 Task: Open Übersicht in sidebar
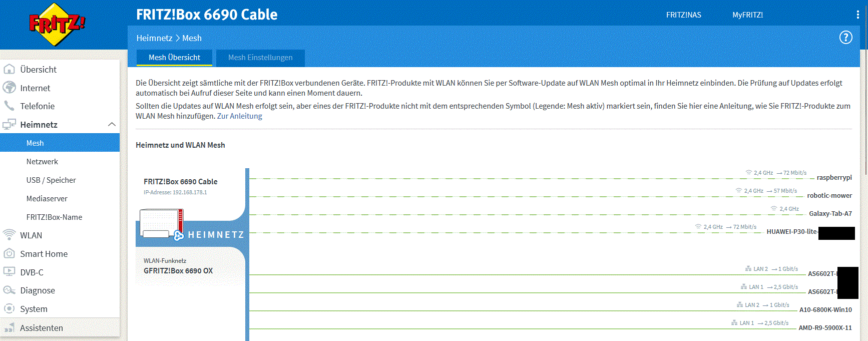(x=60, y=69)
